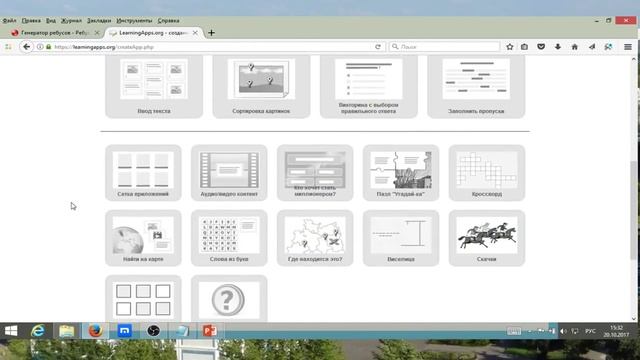Close the Генератор ребусов tab
This screenshot has width=640, height=360.
click(x=97, y=33)
